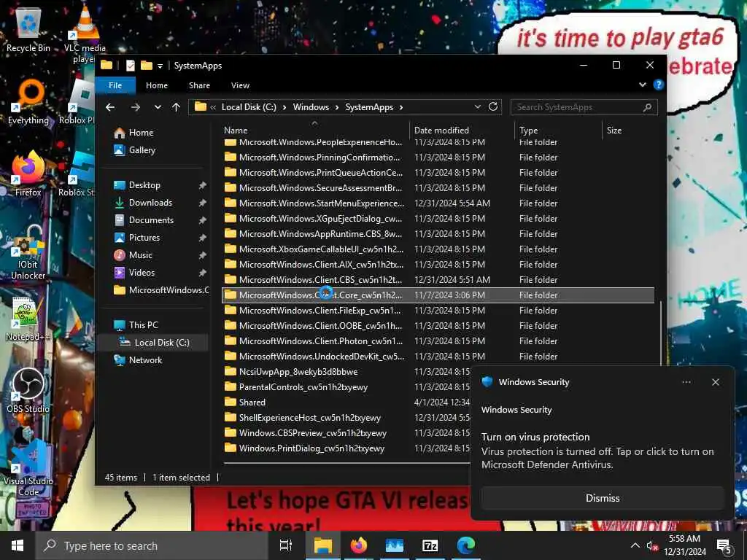Open IObit Unlocker desktop shortcut
The height and width of the screenshot is (560, 747).
pyautogui.click(x=28, y=253)
